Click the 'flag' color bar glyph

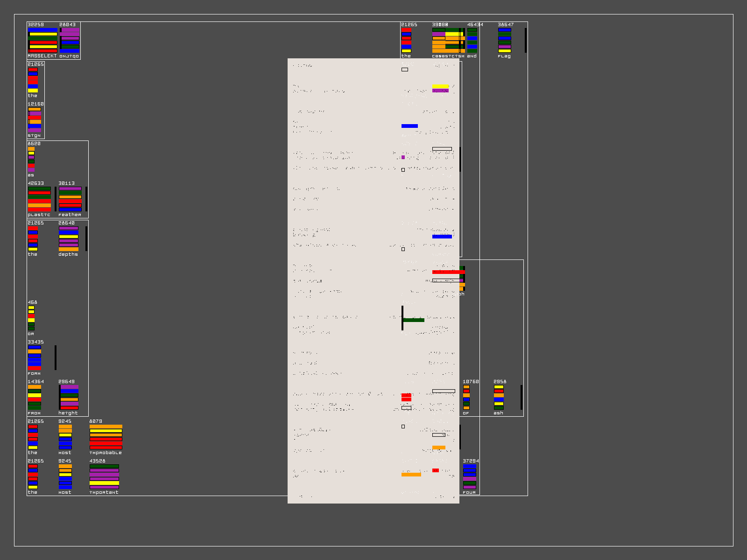click(x=504, y=40)
